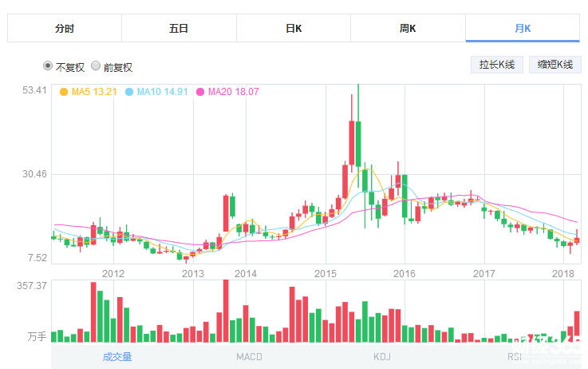Switch indicator panel to RSI
This screenshot has width=588, height=369.
click(515, 356)
